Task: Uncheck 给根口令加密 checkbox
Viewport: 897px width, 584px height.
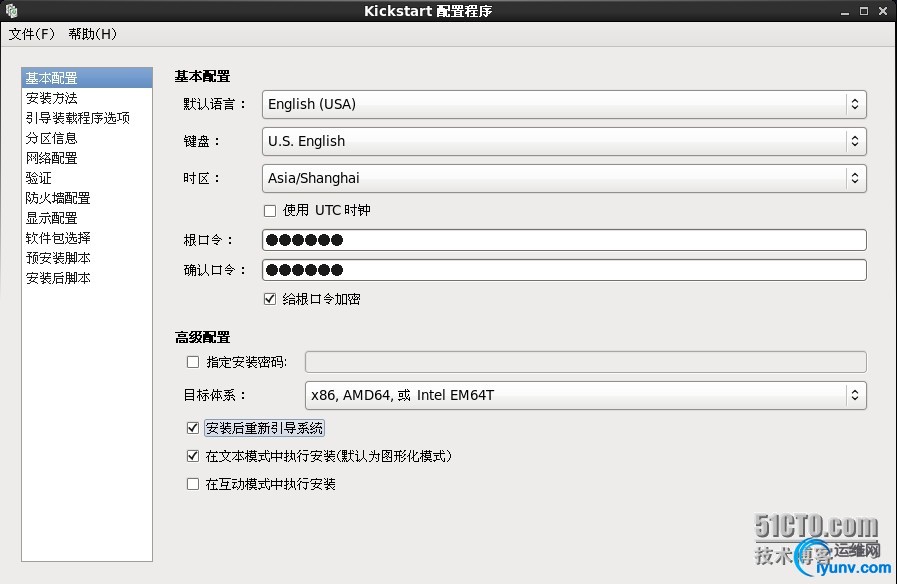Action: point(270,299)
